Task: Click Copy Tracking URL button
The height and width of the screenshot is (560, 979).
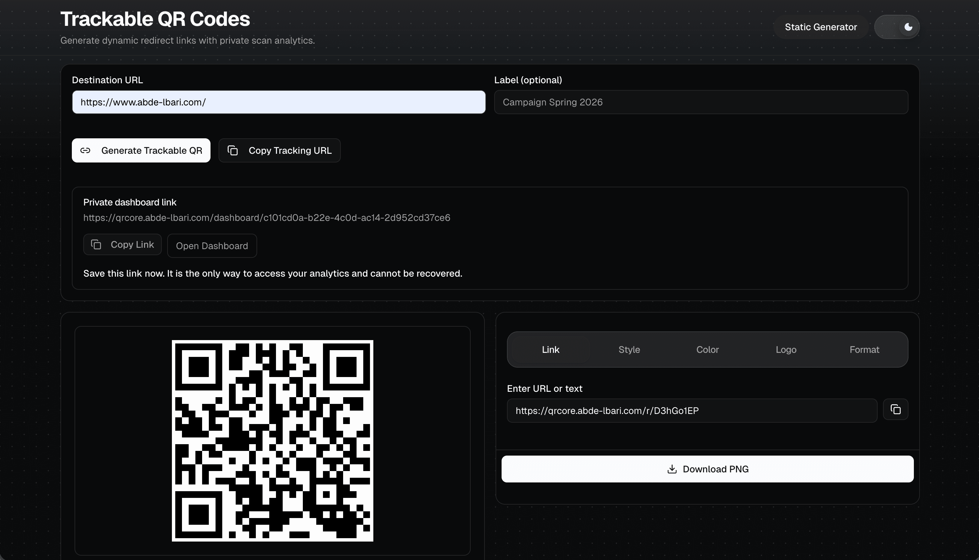Action: [x=280, y=150]
